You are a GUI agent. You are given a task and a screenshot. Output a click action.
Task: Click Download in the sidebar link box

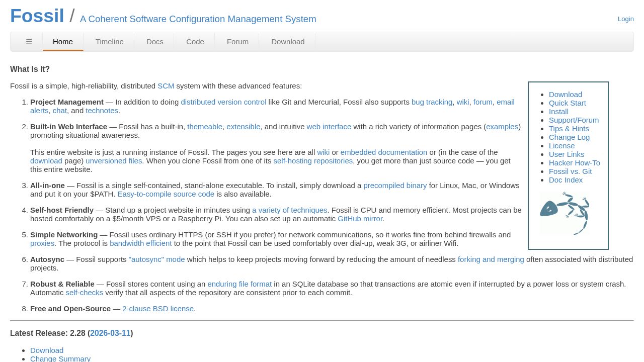pyautogui.click(x=566, y=95)
